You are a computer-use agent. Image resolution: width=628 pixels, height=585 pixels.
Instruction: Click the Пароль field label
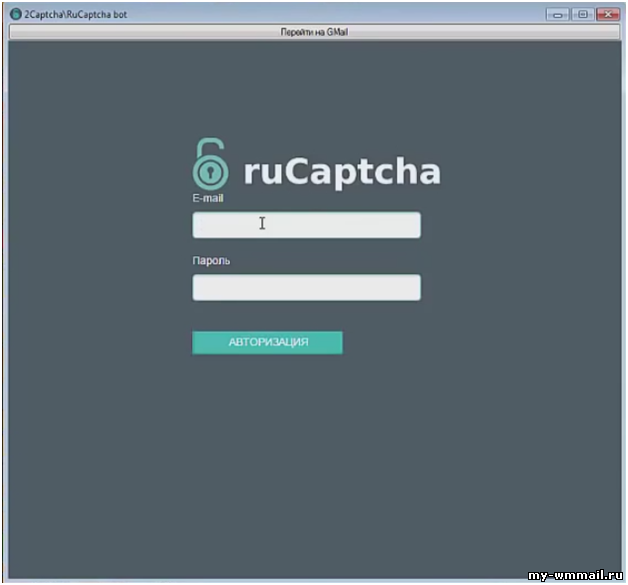[x=211, y=261]
